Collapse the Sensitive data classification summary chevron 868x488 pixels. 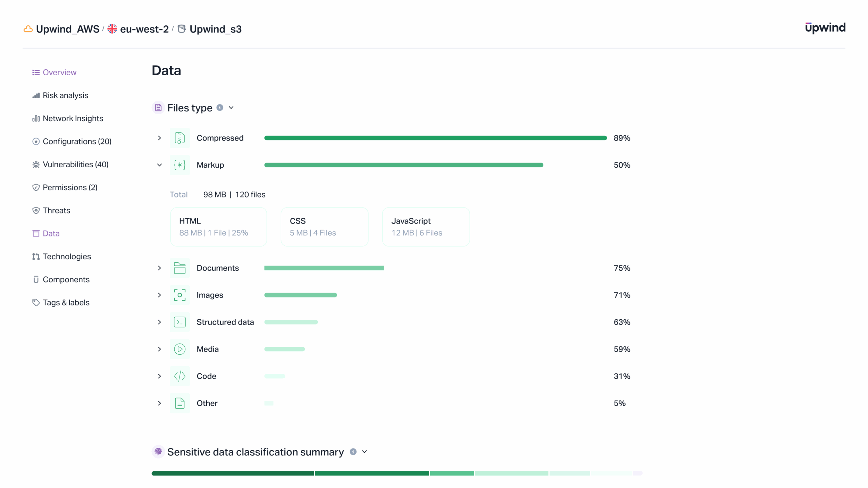(364, 452)
